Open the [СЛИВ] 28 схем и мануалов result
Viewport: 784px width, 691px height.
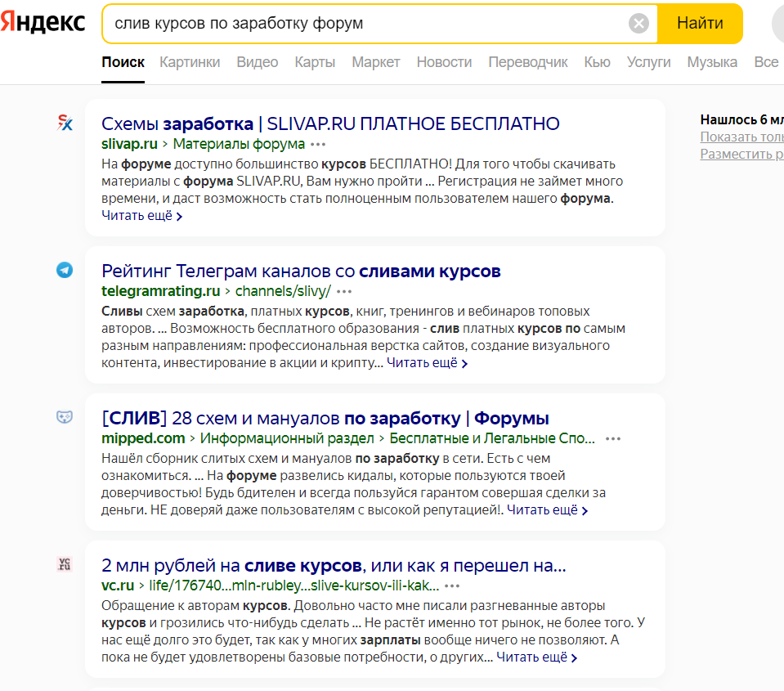click(x=325, y=418)
